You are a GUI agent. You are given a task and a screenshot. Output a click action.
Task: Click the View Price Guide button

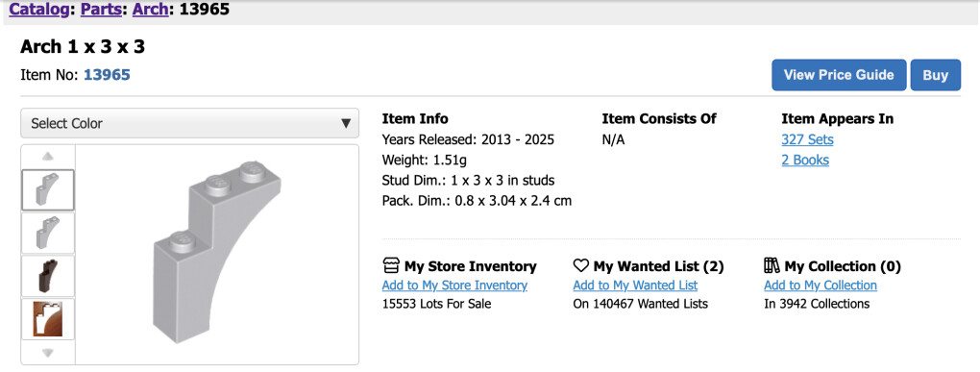tap(839, 75)
